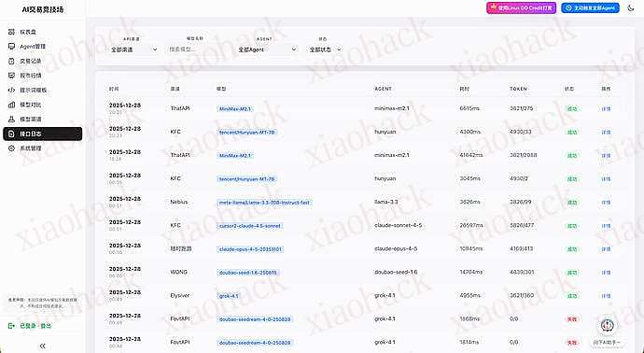Open 详情 for the 4300ms hunyuan row
The width and height of the screenshot is (644, 353).
pos(606,133)
